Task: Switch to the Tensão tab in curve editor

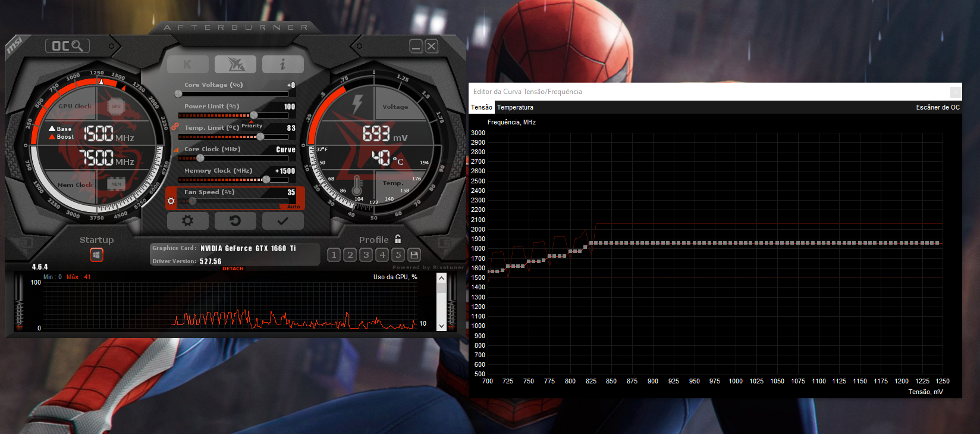Action: (482, 107)
